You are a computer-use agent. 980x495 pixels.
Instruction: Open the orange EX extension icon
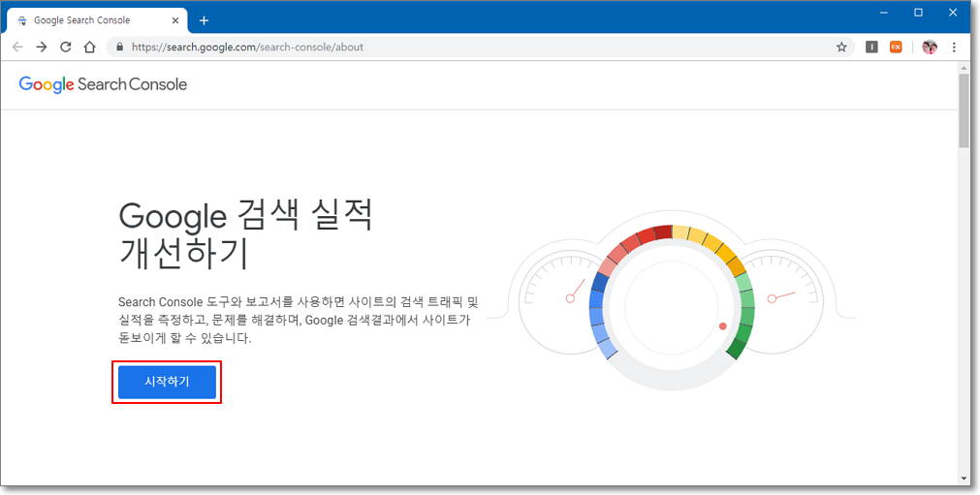(x=896, y=46)
